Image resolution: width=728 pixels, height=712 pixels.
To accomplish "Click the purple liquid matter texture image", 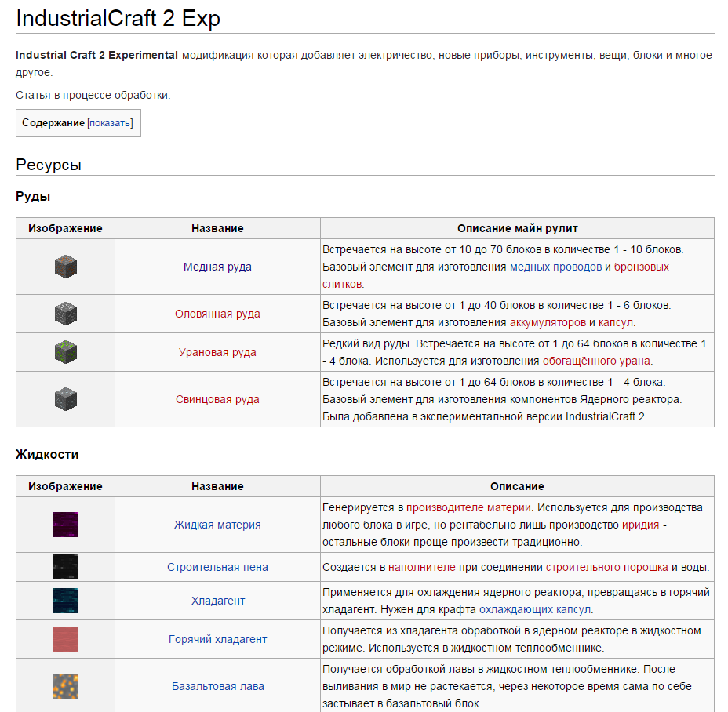I will tap(66, 525).
